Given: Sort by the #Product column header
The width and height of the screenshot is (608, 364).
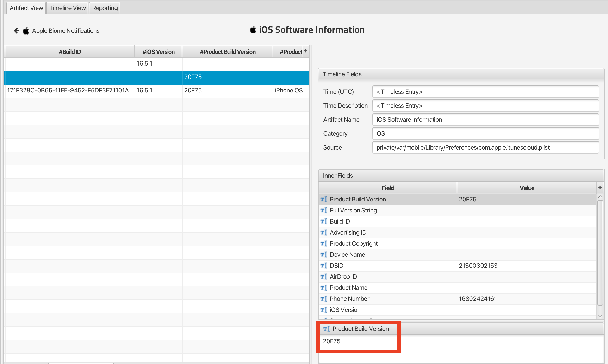Looking at the screenshot, I should [x=288, y=52].
